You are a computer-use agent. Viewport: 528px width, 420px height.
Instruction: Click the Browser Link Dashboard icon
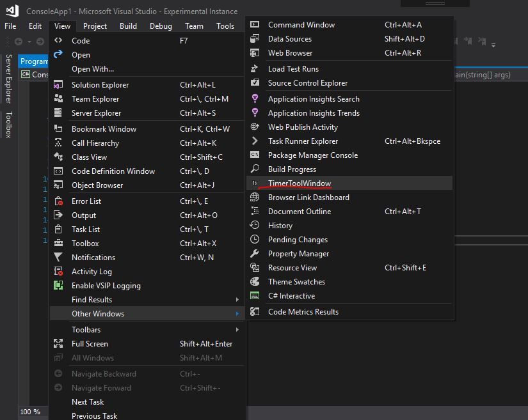pos(255,197)
